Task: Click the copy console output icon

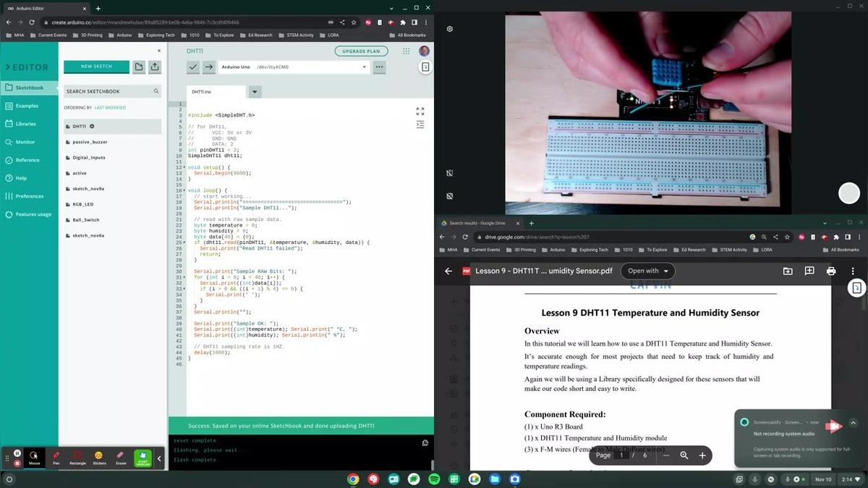Action: [x=425, y=443]
